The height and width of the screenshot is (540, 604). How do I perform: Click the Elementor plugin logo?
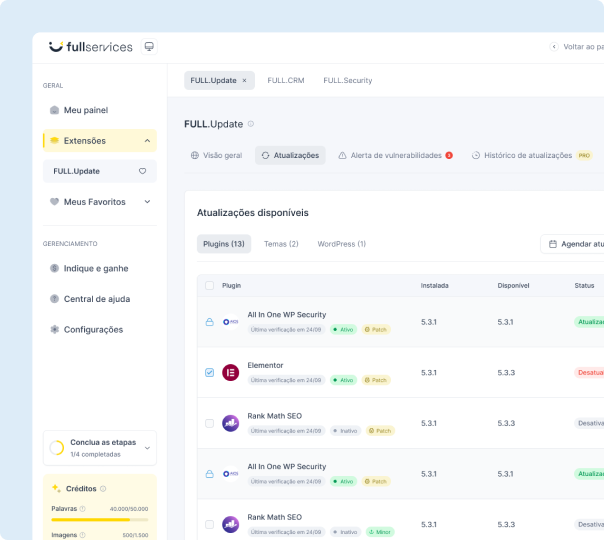[x=230, y=373]
